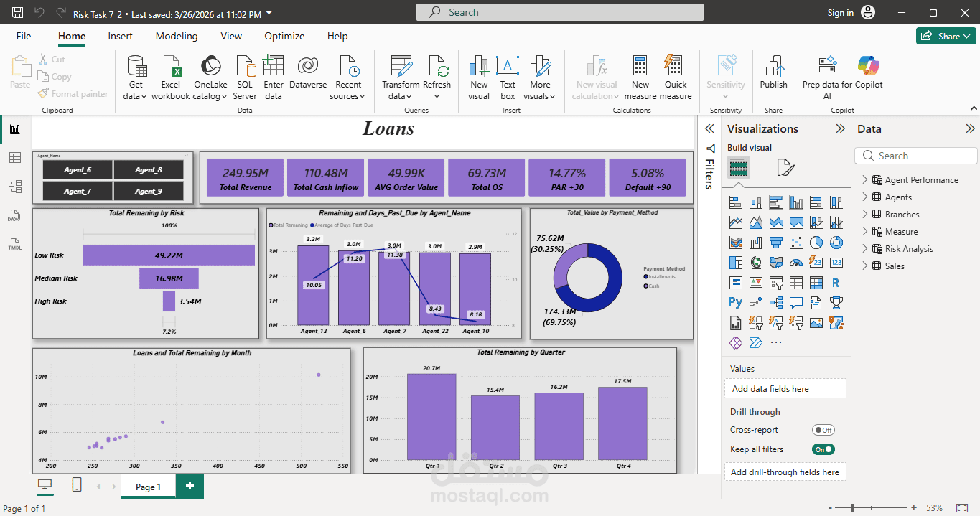980x516 pixels.
Task: Open TMDL view
Action: (15, 244)
